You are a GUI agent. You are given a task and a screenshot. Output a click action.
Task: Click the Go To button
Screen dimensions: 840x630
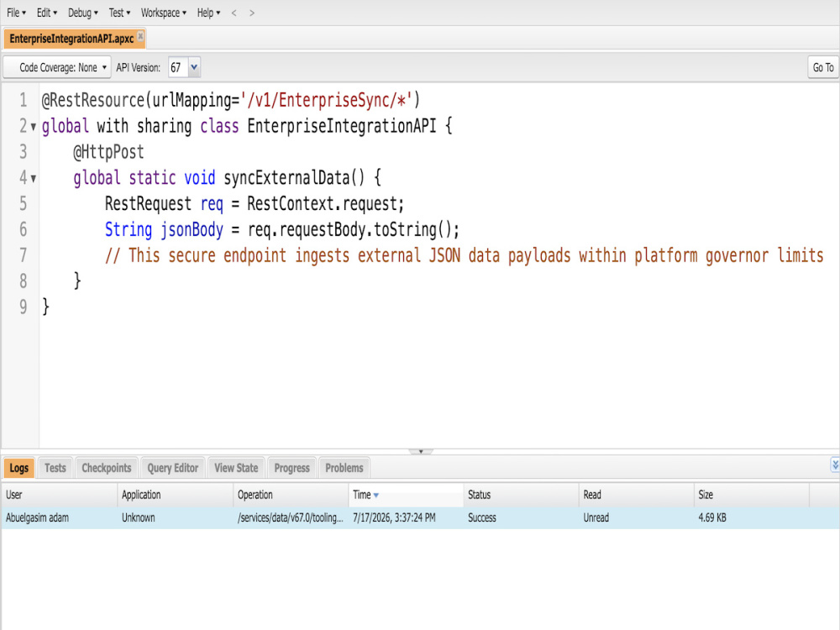[x=823, y=67]
